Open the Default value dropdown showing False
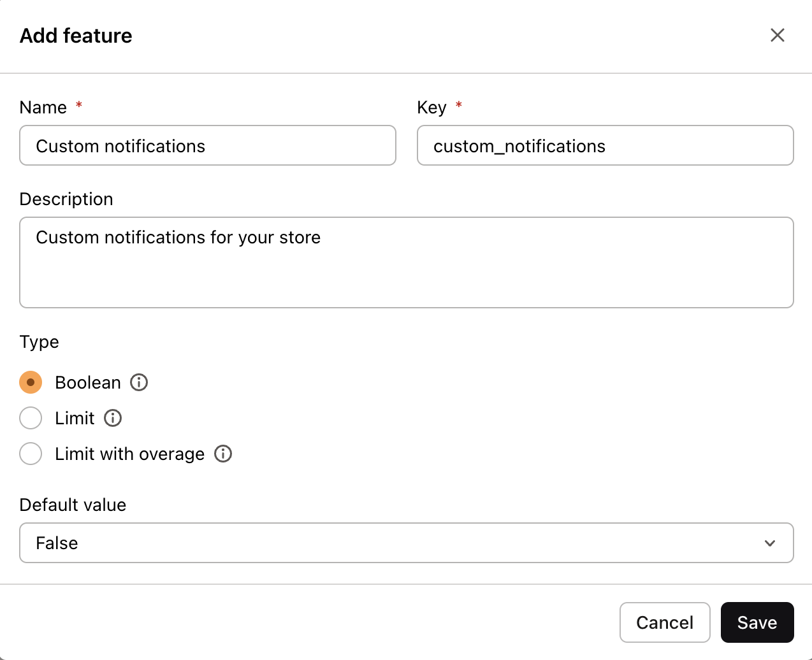Viewport: 812px width, 660px height. pyautogui.click(x=407, y=543)
